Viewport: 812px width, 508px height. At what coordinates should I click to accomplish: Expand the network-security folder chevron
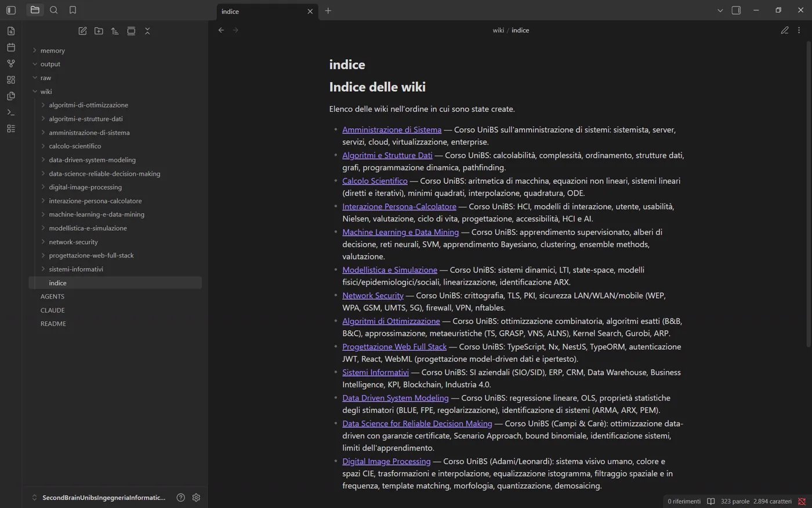pyautogui.click(x=43, y=242)
